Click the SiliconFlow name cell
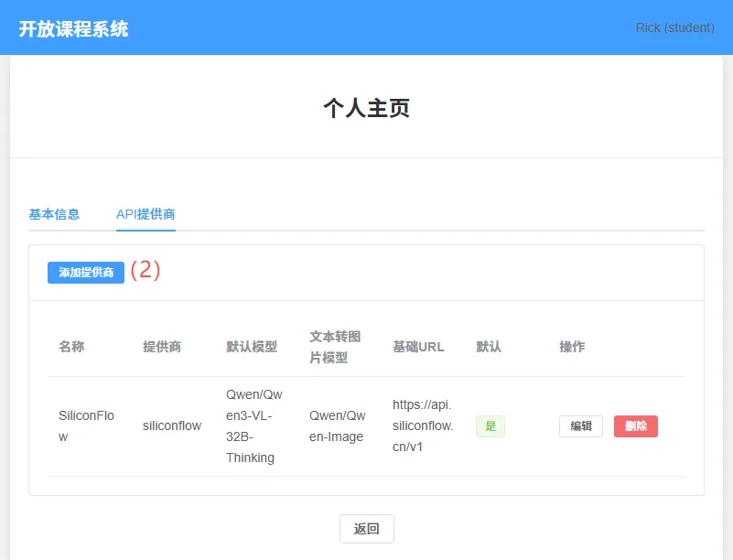This screenshot has height=560, width=733. [87, 426]
